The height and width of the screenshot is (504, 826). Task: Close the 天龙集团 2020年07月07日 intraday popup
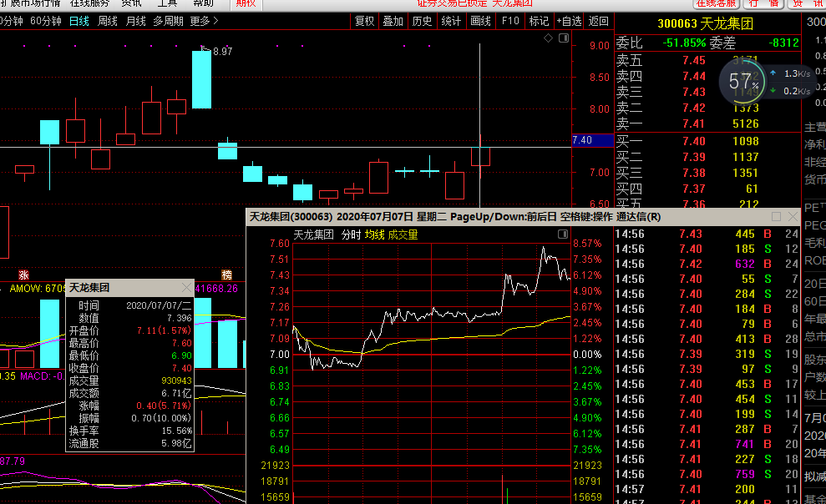click(793, 217)
